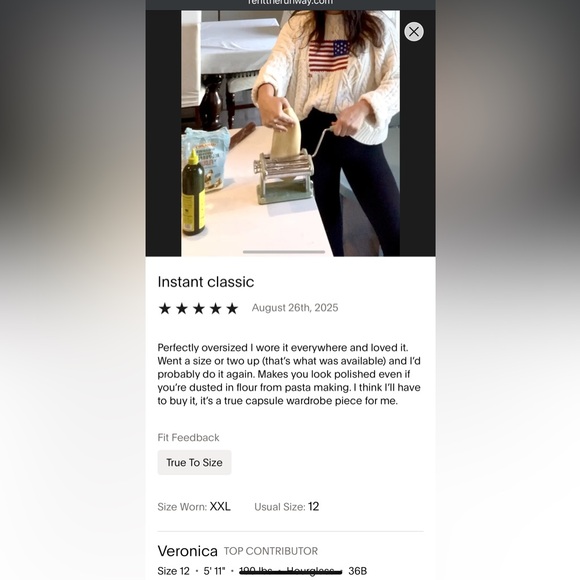Click the fourth star in the rating
580x580 pixels.
tap(215, 308)
